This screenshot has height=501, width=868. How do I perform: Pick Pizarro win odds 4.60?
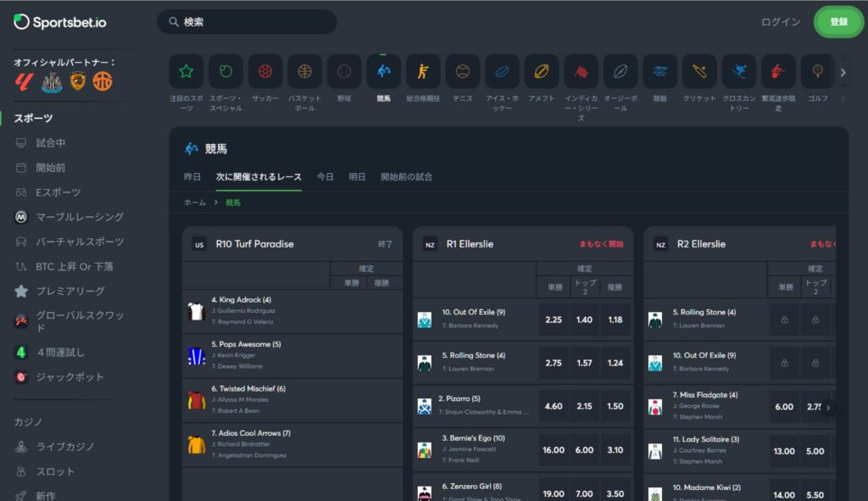click(554, 406)
